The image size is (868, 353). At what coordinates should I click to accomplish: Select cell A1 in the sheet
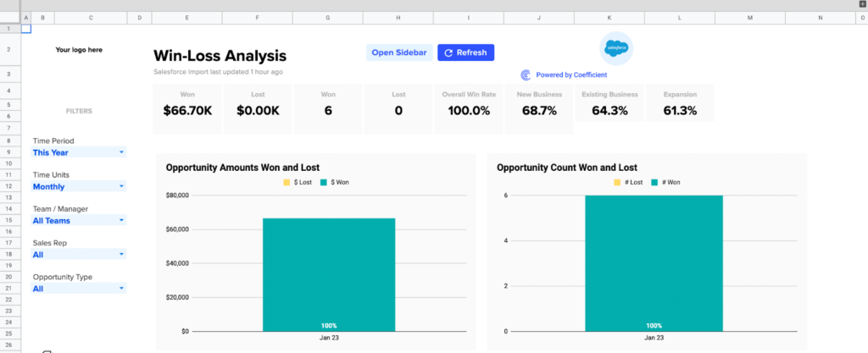[x=25, y=29]
